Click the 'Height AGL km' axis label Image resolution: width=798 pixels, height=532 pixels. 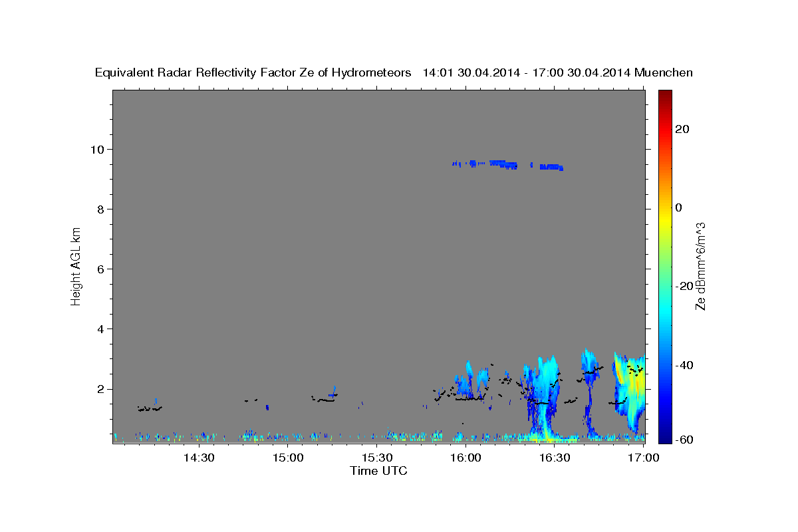coord(76,265)
